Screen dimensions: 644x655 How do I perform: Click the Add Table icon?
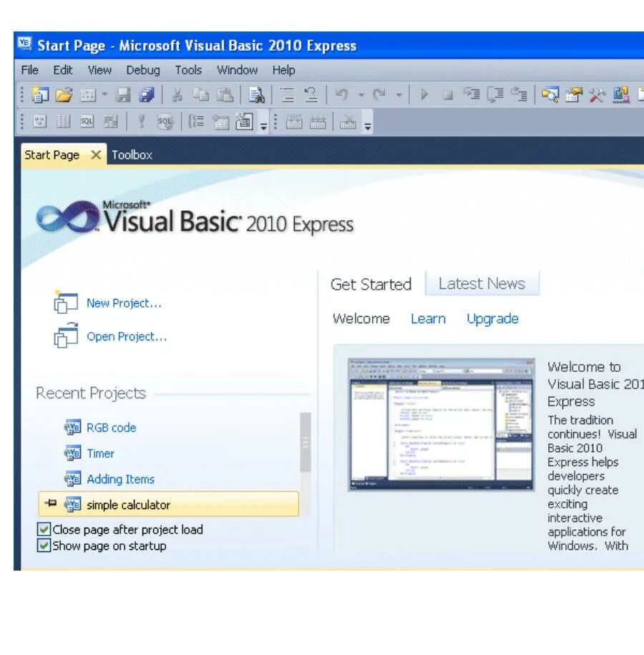(220, 122)
